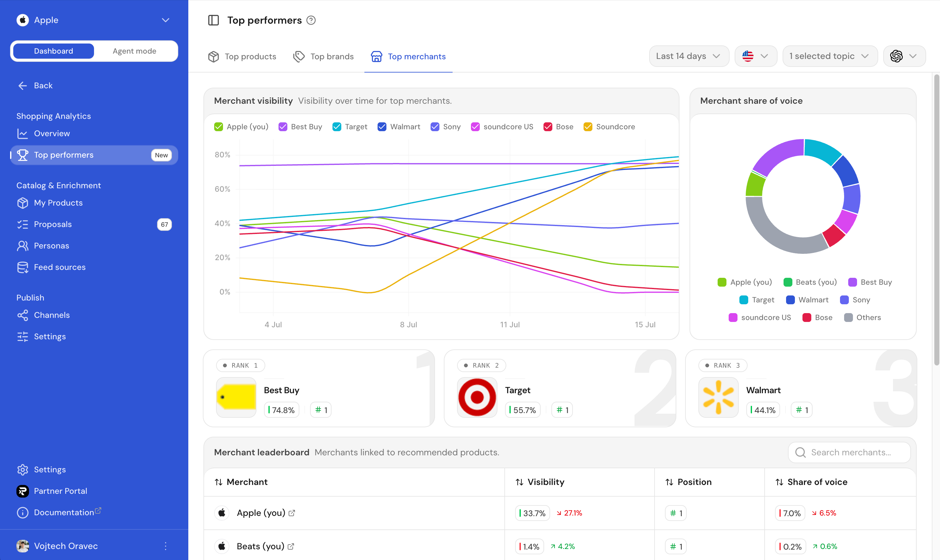Click the Top performers trophy icon
The height and width of the screenshot is (560, 940).
23,155
